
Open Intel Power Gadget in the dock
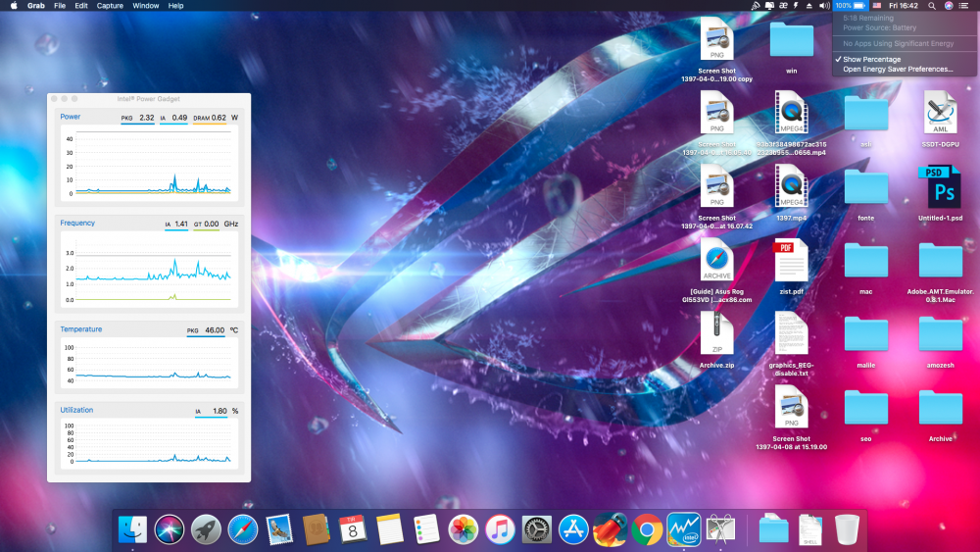(x=683, y=529)
